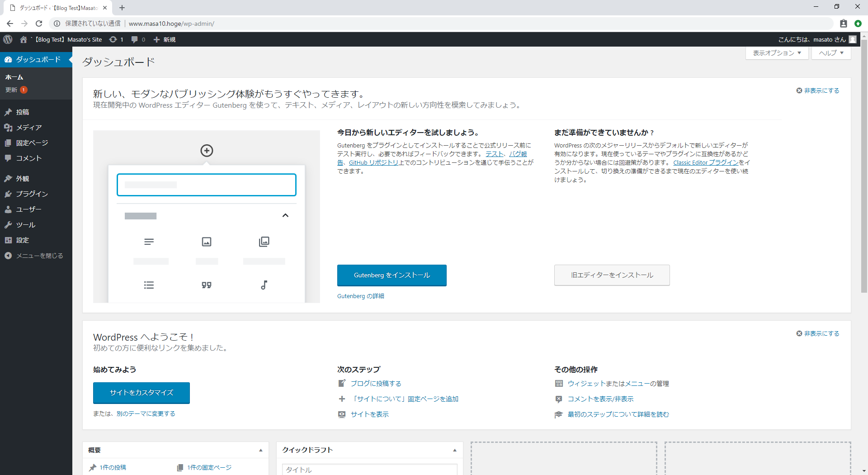The width and height of the screenshot is (868, 475).
Task: Open 「サイトについて」固定ページを追加 link
Action: pos(405,399)
